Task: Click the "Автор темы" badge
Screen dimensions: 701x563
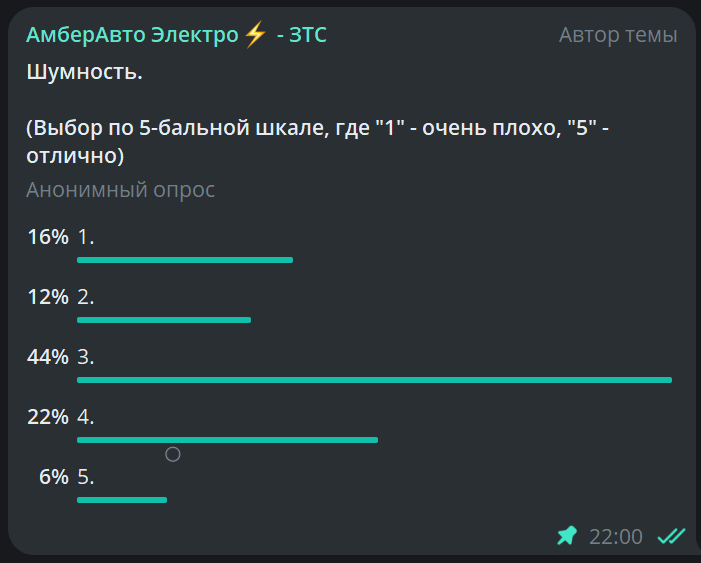Action: 618,35
